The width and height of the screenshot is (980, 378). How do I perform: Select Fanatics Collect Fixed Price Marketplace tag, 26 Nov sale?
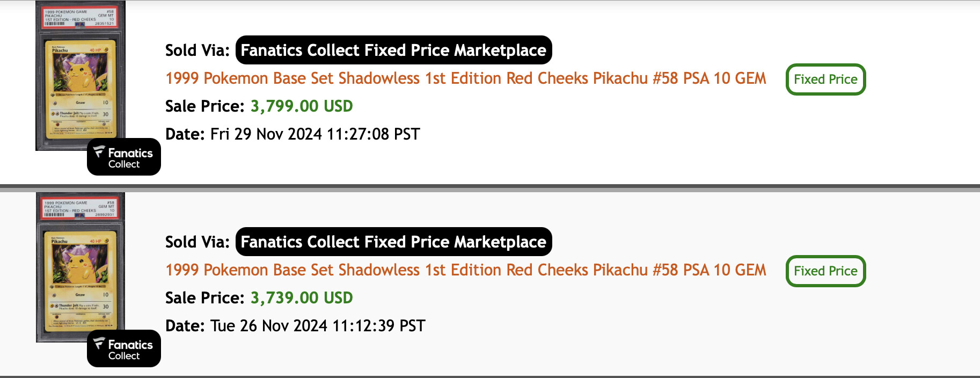click(393, 242)
